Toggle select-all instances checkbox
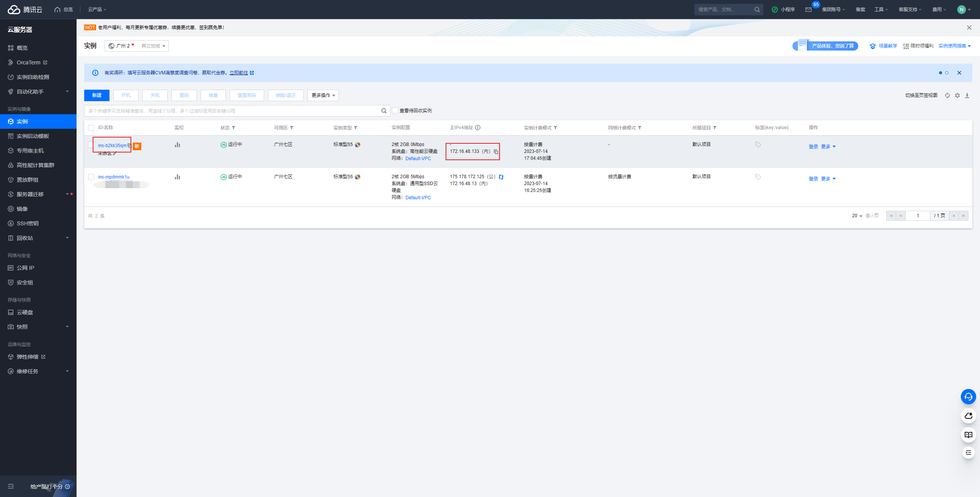This screenshot has width=980, height=497. [91, 128]
